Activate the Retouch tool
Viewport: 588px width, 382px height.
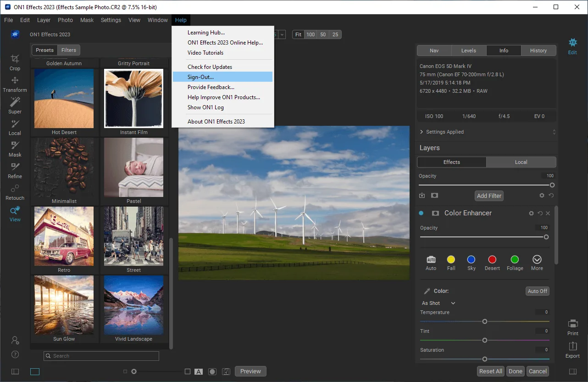coord(15,192)
